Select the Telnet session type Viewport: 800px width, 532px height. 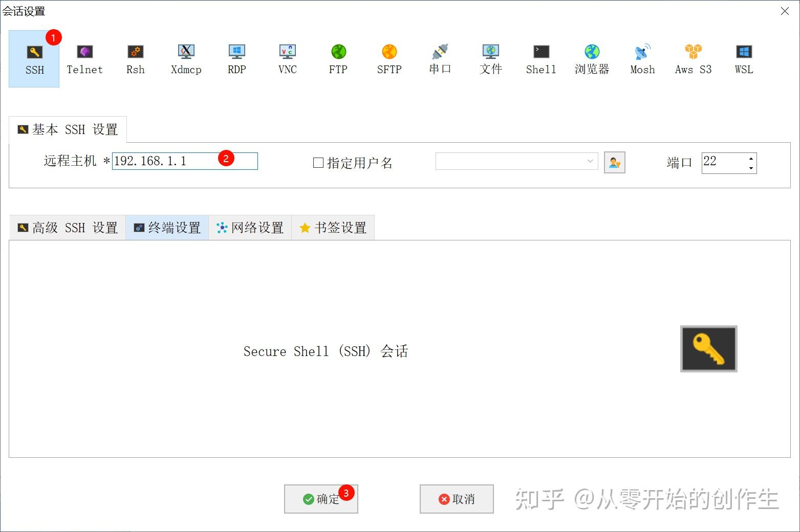click(84, 59)
